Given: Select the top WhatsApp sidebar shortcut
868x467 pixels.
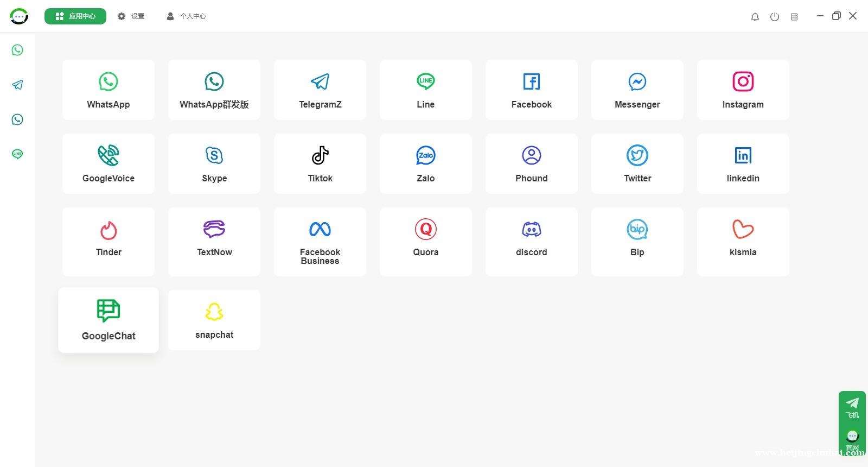Looking at the screenshot, I should coord(17,50).
